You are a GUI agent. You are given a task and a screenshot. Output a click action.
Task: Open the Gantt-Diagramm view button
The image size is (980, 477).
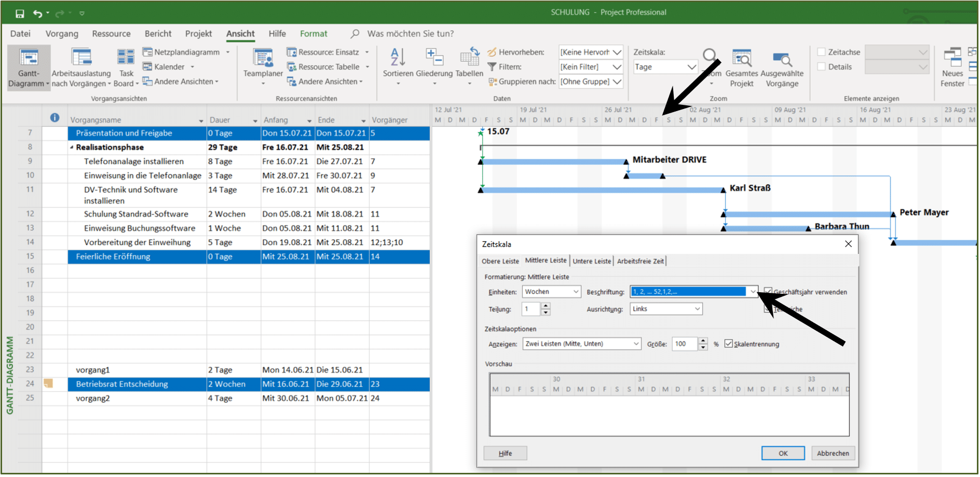[x=29, y=67]
